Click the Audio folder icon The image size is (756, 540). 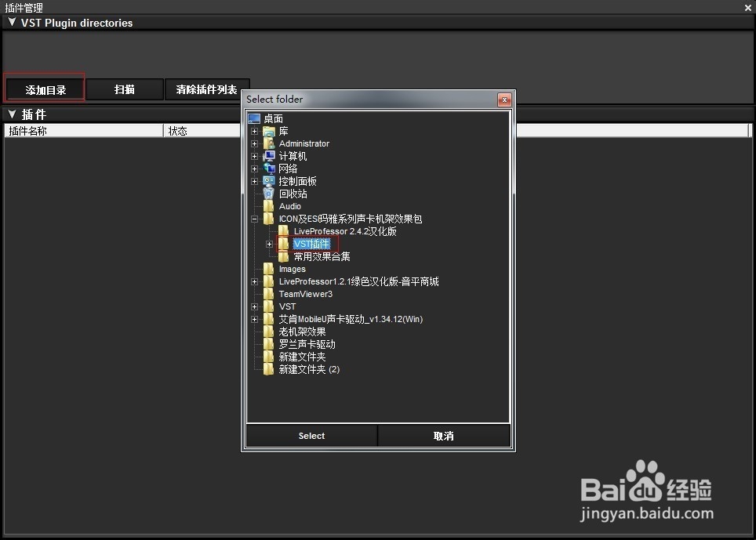point(269,206)
